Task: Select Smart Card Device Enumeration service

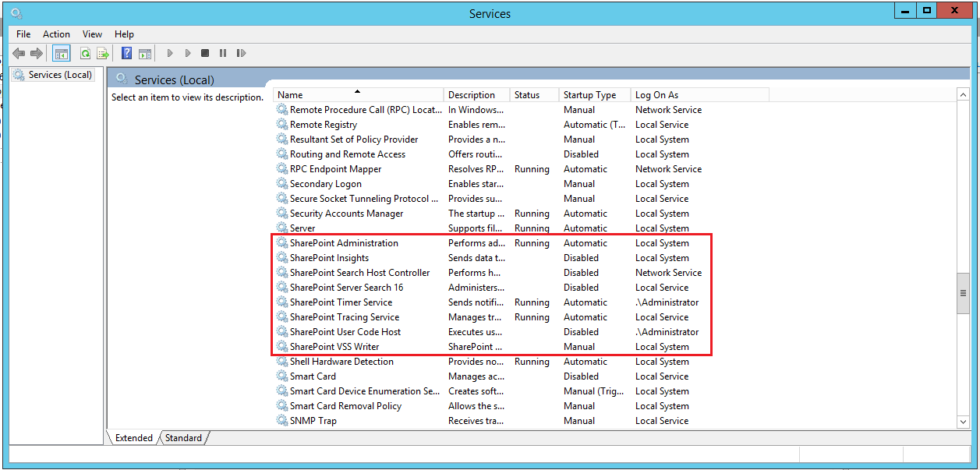Action: [x=365, y=391]
